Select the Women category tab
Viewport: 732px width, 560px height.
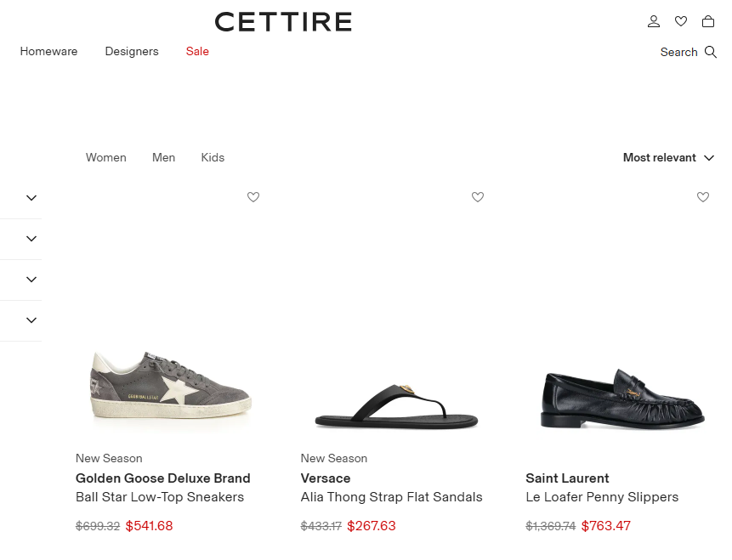click(106, 158)
